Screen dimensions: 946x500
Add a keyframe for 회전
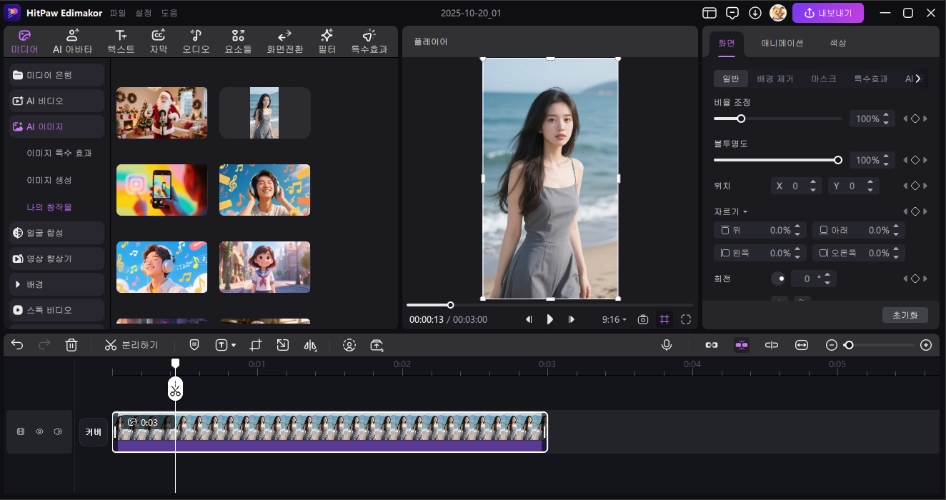tap(915, 279)
